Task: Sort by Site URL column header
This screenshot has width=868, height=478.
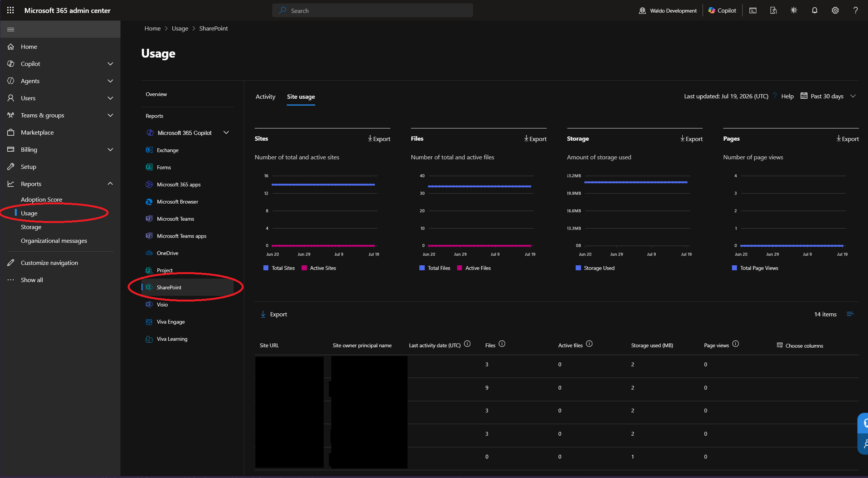Action: click(x=269, y=345)
